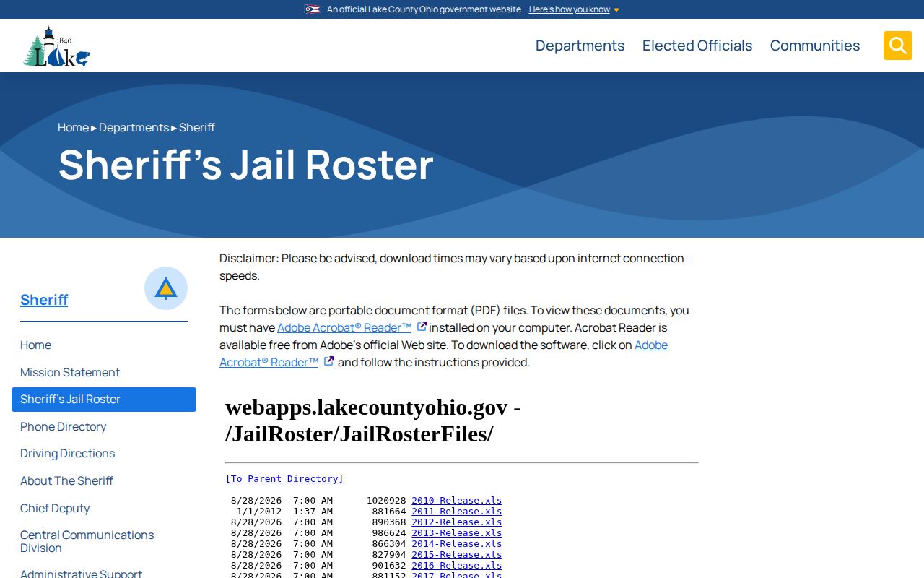The image size is (924, 578).
Task: Click the JailRosterFiles directory heading
Action: click(373, 420)
